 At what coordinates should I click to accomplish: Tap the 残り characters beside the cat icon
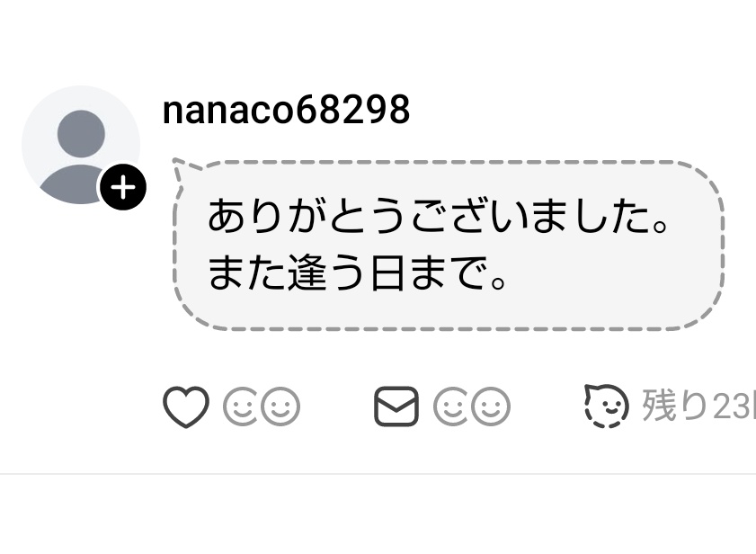point(674,407)
